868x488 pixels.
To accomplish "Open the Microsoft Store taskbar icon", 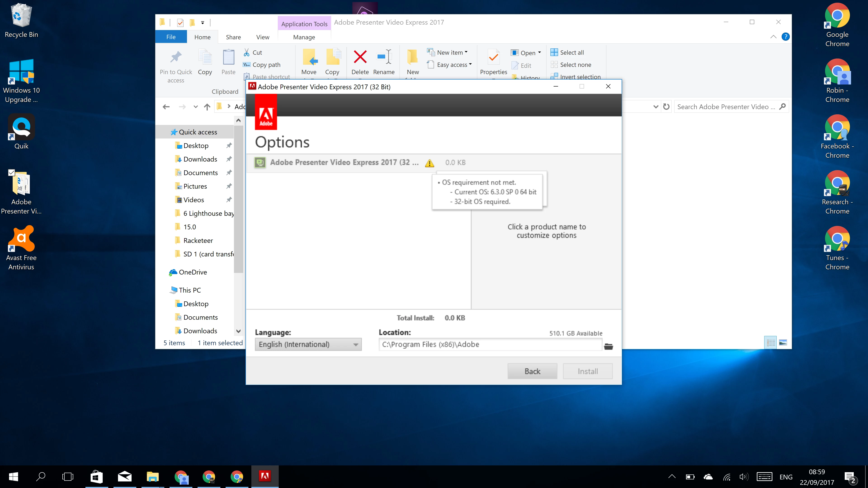I will 96,476.
